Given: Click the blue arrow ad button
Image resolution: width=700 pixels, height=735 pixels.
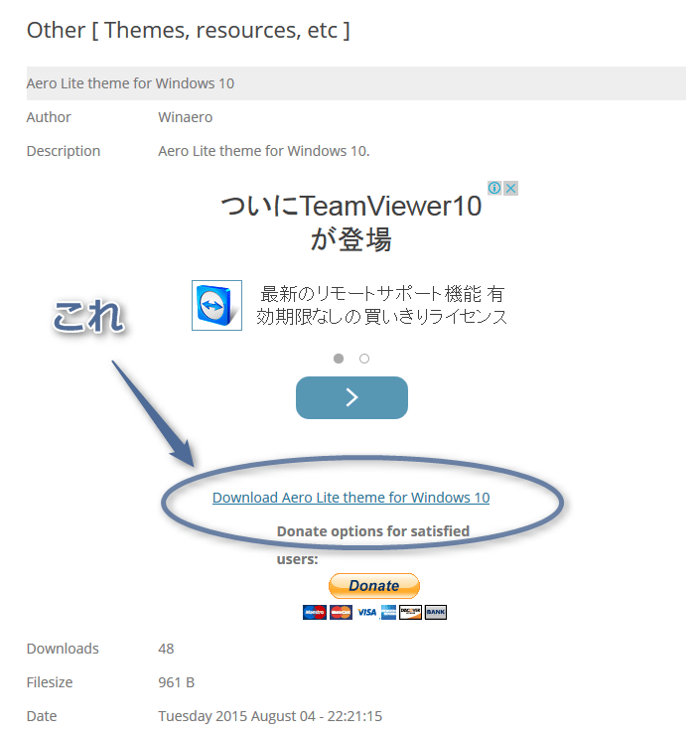Looking at the screenshot, I should tap(351, 397).
